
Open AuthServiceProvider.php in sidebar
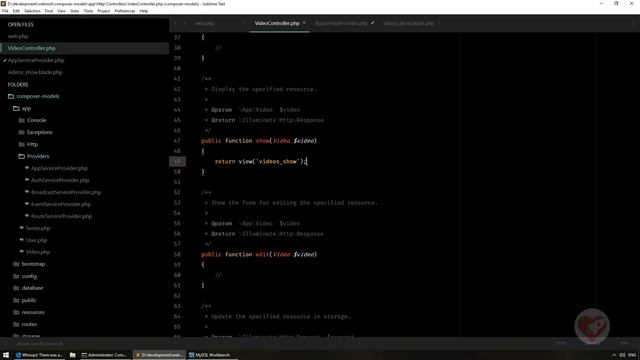(60, 180)
